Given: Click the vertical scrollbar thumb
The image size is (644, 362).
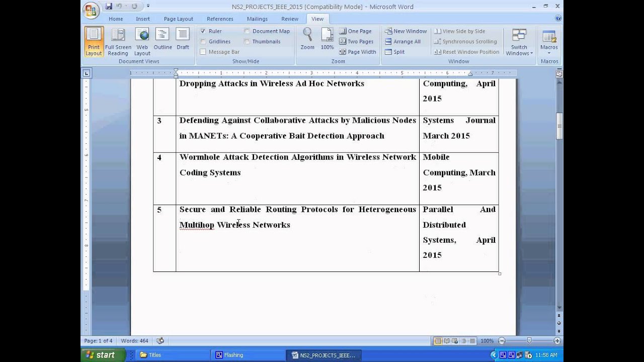Looking at the screenshot, I should [x=559, y=127].
